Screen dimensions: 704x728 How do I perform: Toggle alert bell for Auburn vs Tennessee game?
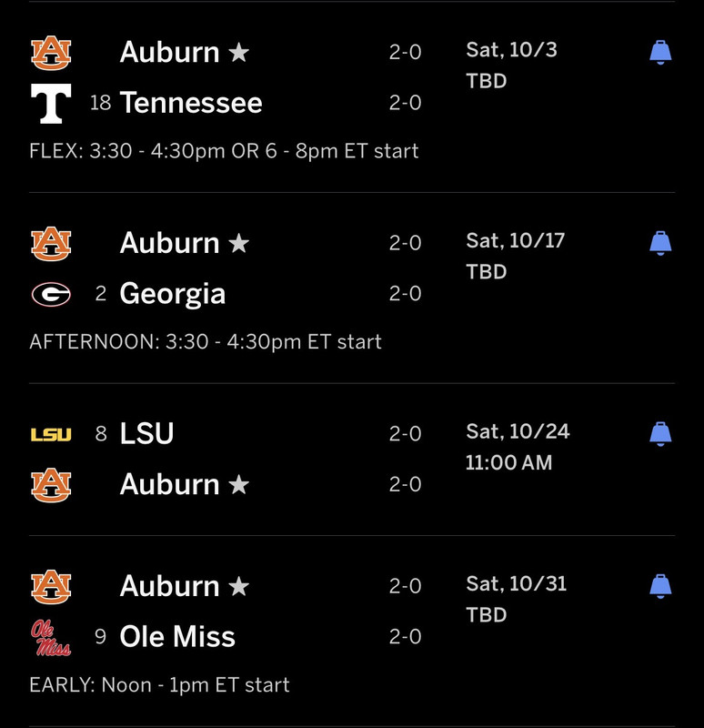pos(660,53)
